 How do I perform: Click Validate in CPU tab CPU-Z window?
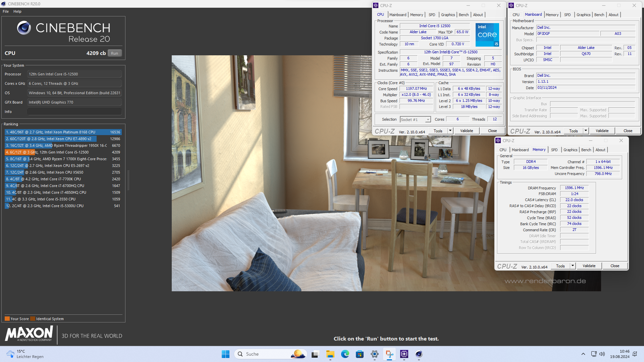click(467, 131)
